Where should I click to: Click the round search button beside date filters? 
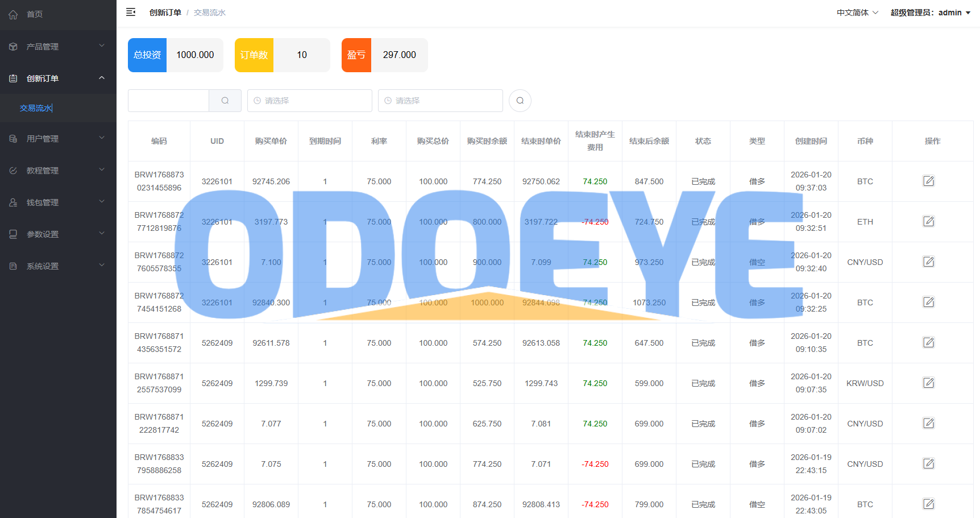click(x=520, y=101)
